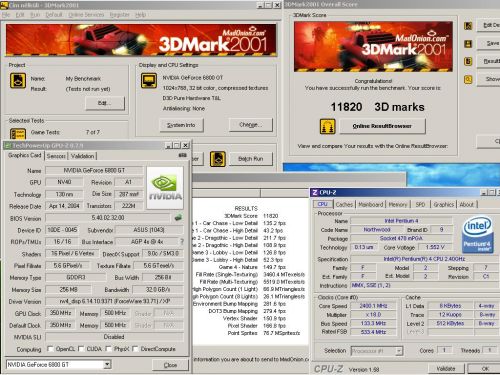Click the Close button in GPU-Z
The height and width of the screenshot is (375, 500).
click(170, 365)
